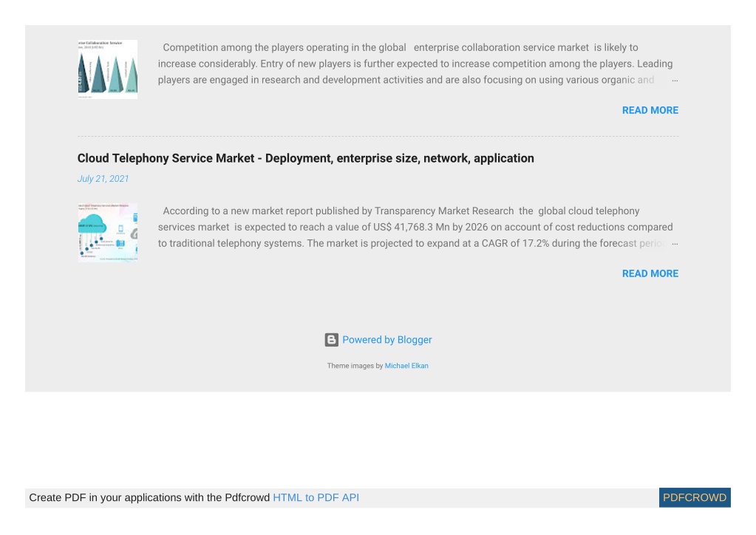
Task: Click READ MORE under enterprise collaboration post
Action: point(650,110)
